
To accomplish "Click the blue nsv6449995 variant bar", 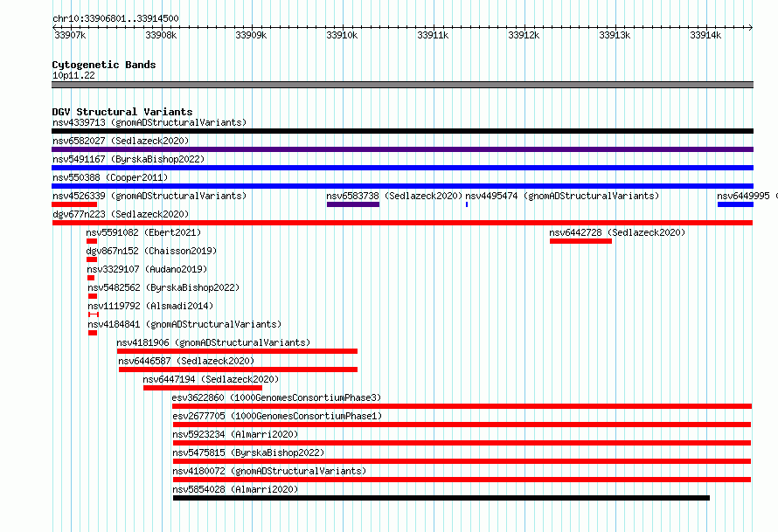I will (735, 204).
